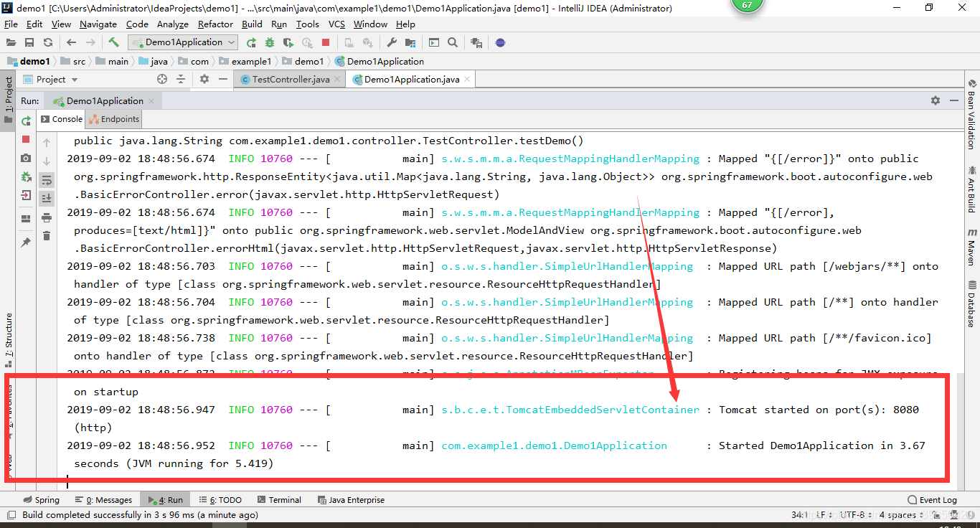Open the Terminal tool window
980x528 pixels.
(x=278, y=500)
